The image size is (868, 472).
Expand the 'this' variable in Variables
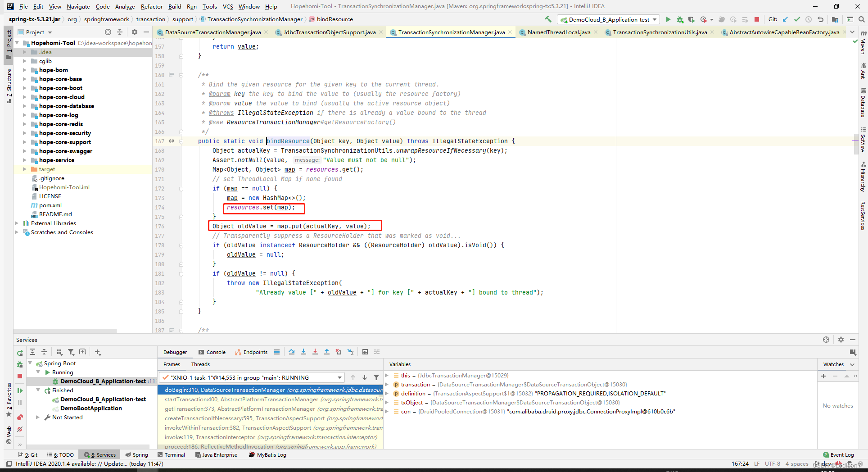(387, 375)
